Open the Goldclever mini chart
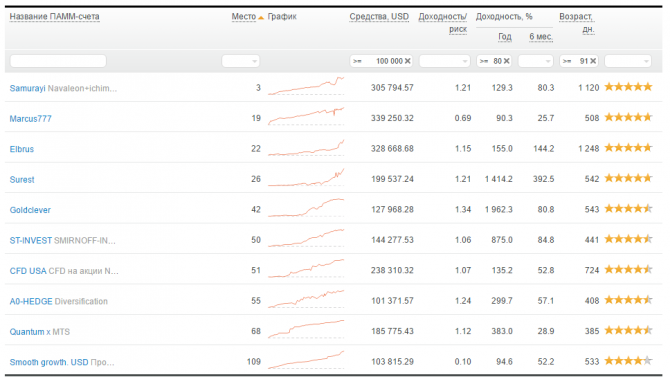 [x=306, y=208]
